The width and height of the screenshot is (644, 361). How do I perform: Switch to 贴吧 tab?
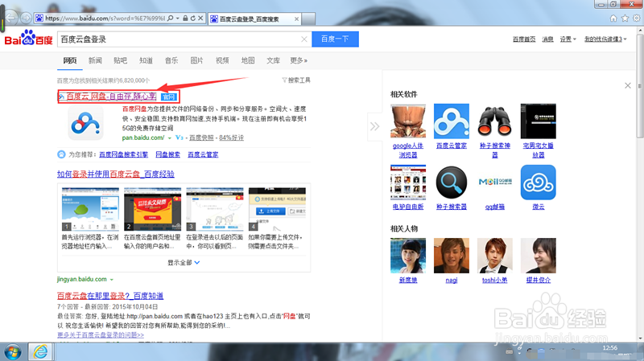click(x=120, y=60)
